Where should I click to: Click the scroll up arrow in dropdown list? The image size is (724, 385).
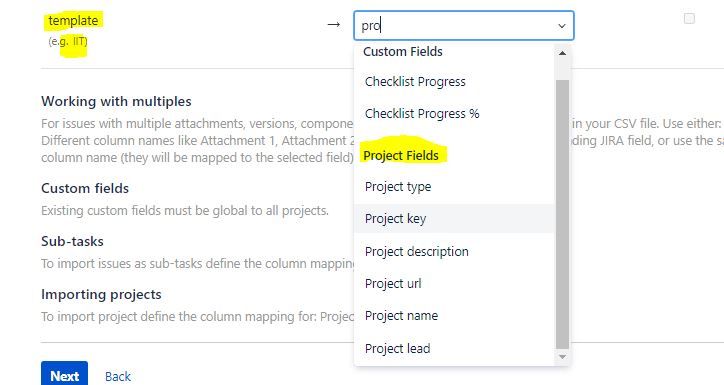[x=562, y=53]
